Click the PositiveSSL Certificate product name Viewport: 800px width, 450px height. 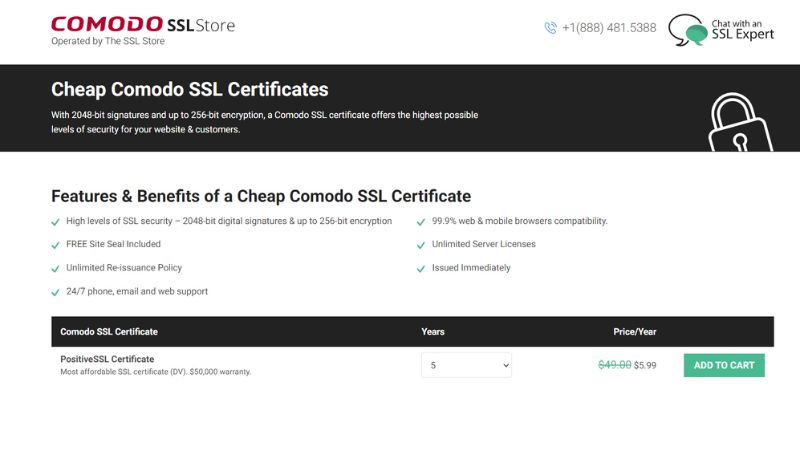pyautogui.click(x=107, y=359)
